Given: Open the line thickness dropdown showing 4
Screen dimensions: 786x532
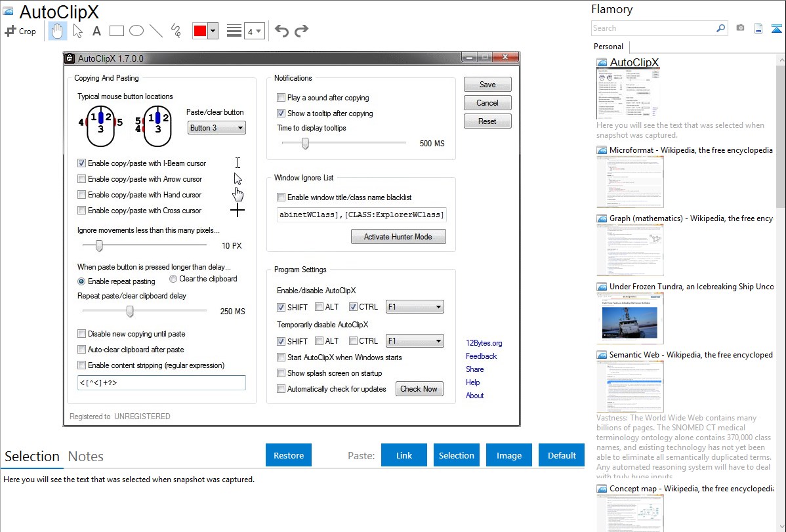Looking at the screenshot, I should click(x=254, y=31).
